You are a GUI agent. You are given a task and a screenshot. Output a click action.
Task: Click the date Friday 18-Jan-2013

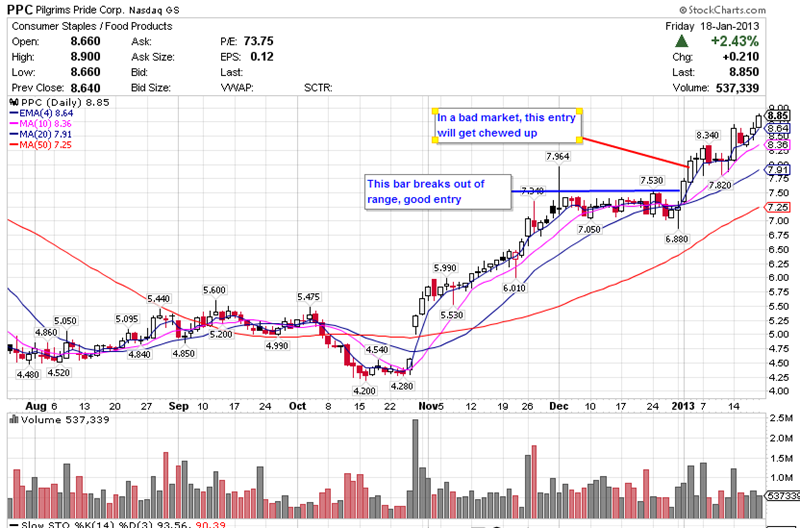coord(712,26)
